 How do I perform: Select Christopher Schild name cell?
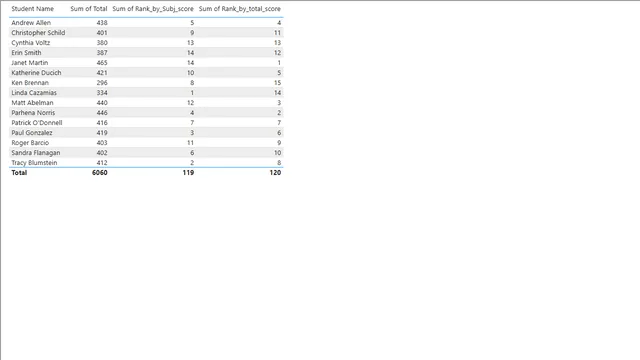coord(38,33)
